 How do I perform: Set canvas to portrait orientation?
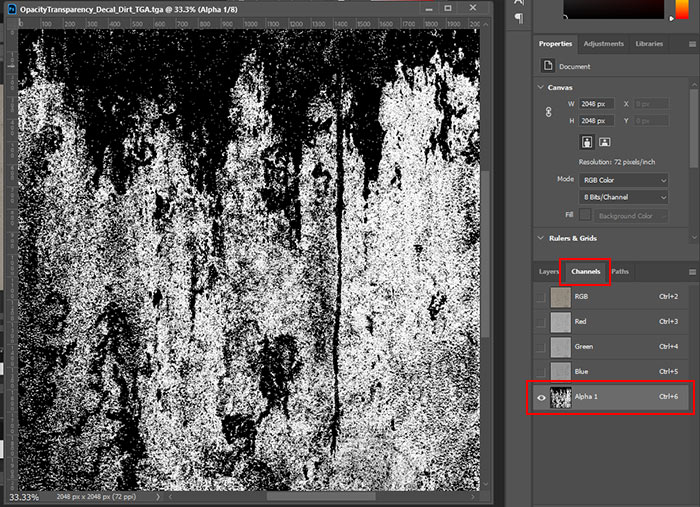pos(586,141)
